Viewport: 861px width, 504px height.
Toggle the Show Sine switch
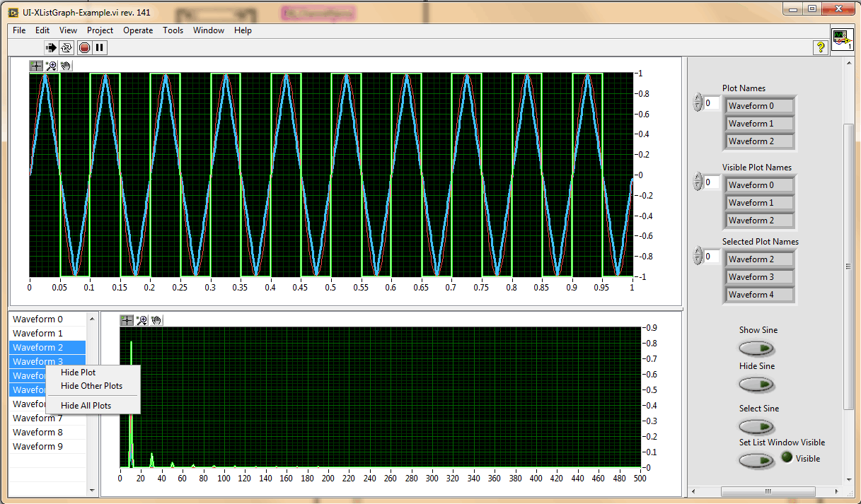[756, 348]
